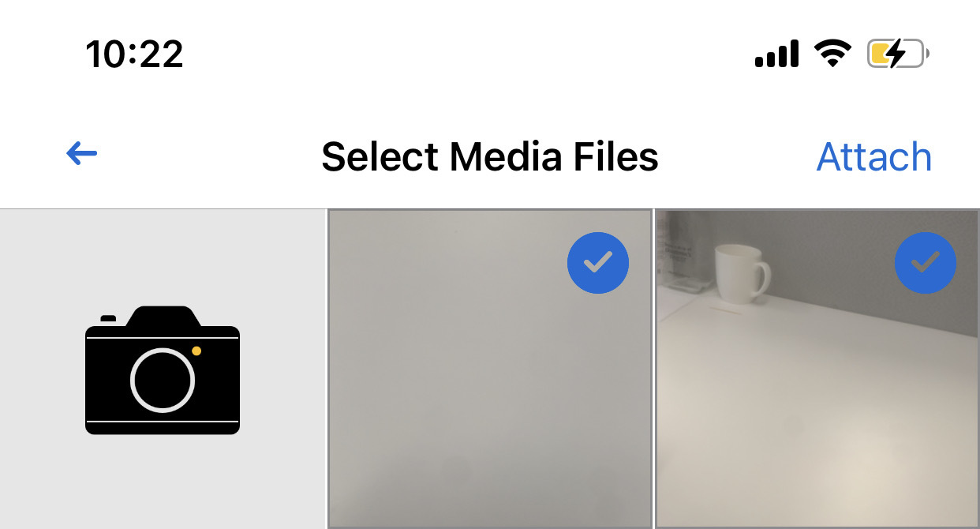The width and height of the screenshot is (980, 529).
Task: Click the yellow flash dot on camera icon
Action: click(x=196, y=351)
